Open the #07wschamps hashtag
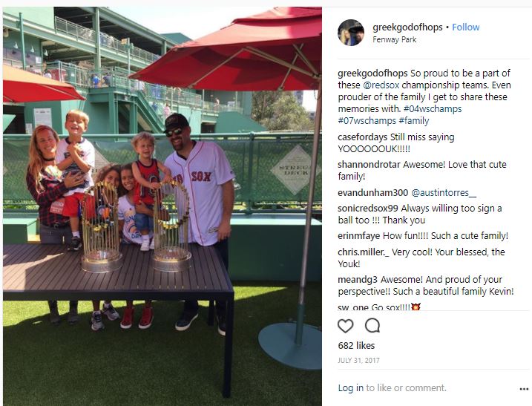Image resolution: width=532 pixels, height=406 pixels. coord(367,120)
